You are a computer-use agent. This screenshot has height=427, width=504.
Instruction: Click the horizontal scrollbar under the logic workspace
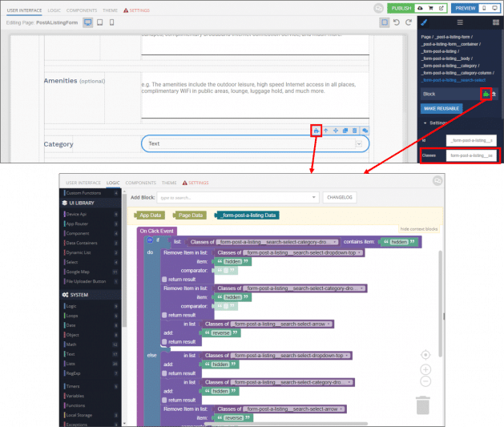(x=286, y=424)
